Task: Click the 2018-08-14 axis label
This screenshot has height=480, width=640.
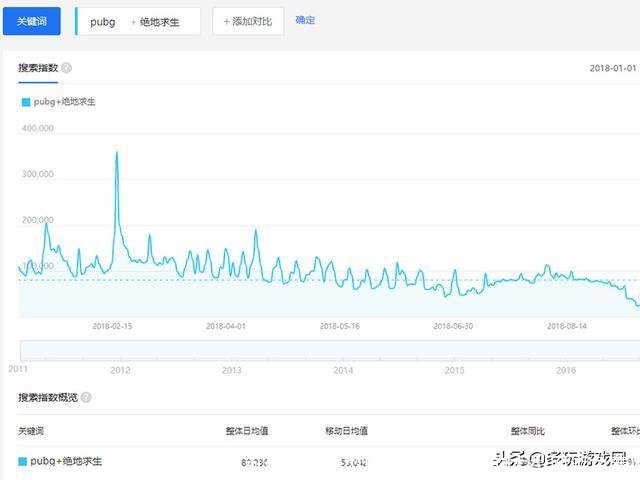Action: pyautogui.click(x=567, y=326)
